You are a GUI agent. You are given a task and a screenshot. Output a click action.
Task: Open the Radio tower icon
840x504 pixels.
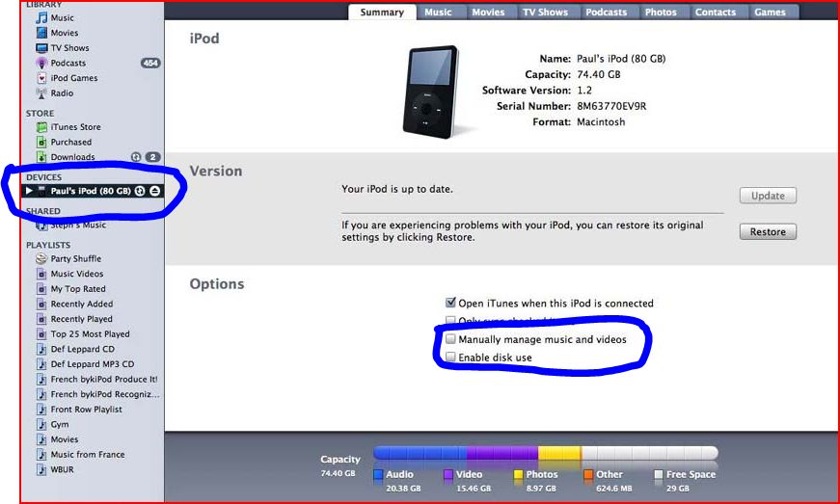coord(41,93)
